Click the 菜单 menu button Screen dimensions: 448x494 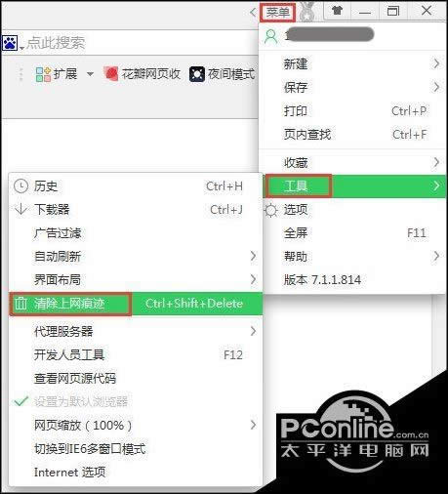(277, 13)
